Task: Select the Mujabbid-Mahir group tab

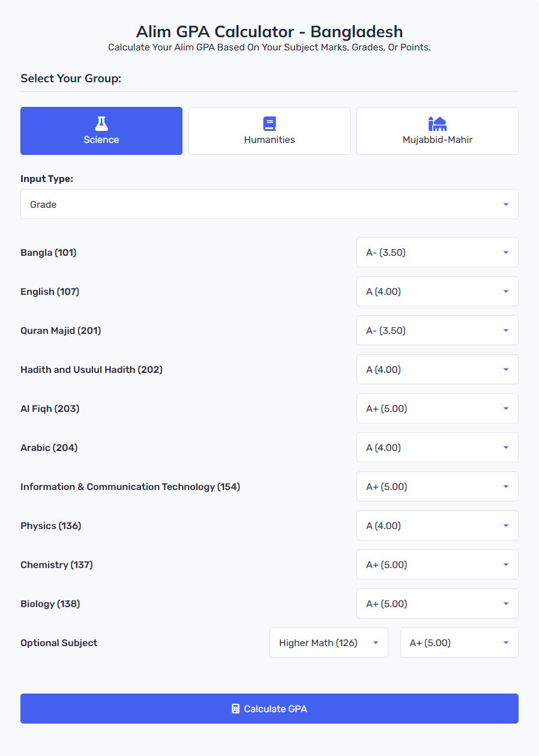Action: pyautogui.click(x=438, y=131)
